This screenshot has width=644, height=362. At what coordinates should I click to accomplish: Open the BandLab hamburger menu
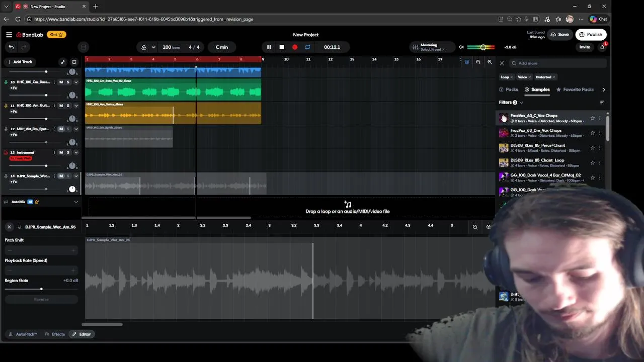(9, 35)
